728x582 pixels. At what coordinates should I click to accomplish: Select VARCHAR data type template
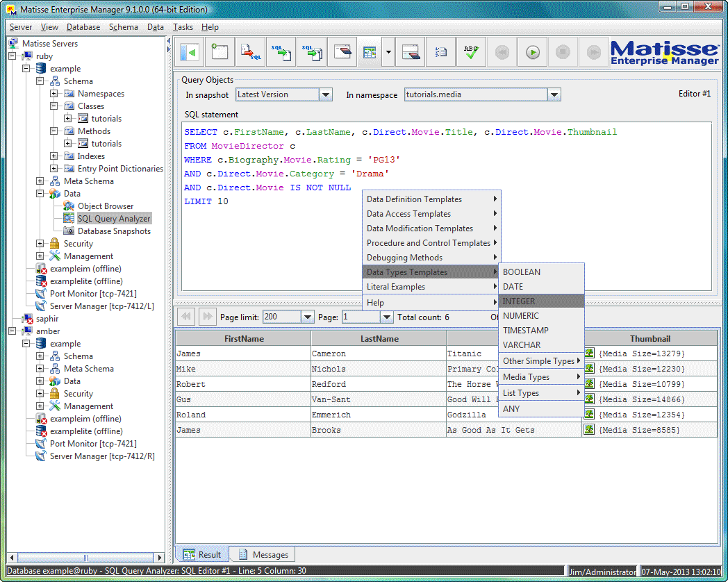point(541,345)
